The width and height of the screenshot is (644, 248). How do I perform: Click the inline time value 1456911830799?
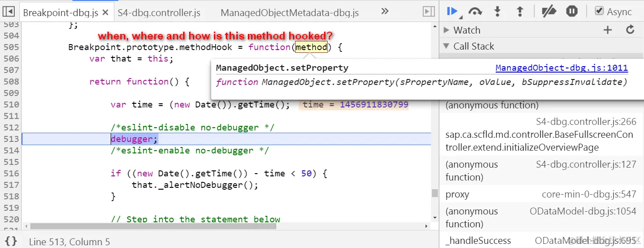click(374, 105)
